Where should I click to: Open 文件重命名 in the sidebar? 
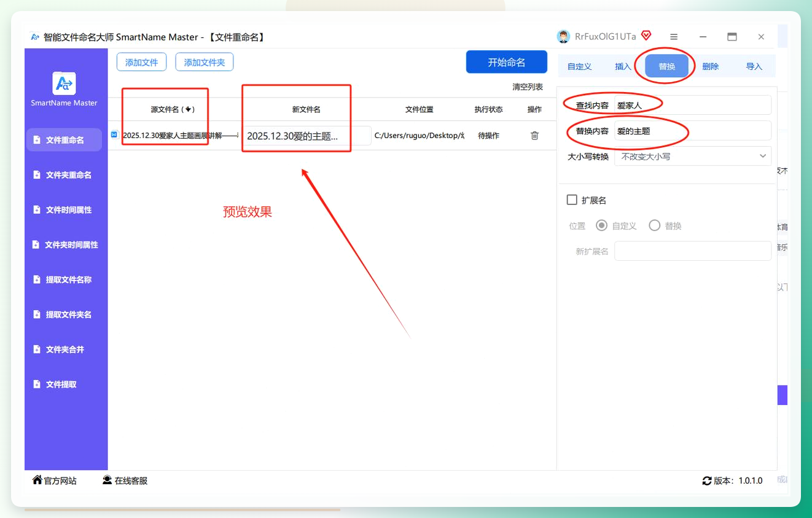[x=64, y=140]
